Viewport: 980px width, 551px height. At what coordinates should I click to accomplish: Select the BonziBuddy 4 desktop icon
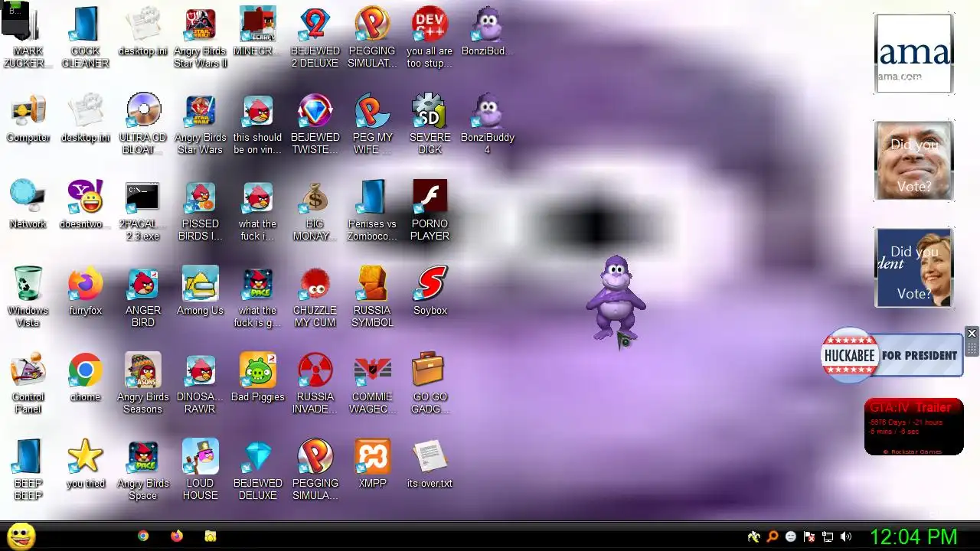click(487, 122)
